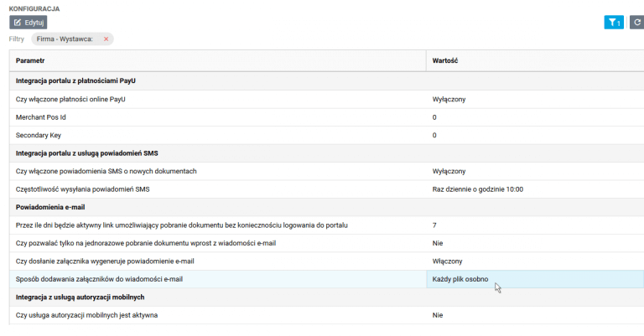The height and width of the screenshot is (336, 644).
Task: Click the SMS notifications Wyłączony value
Action: 449,171
